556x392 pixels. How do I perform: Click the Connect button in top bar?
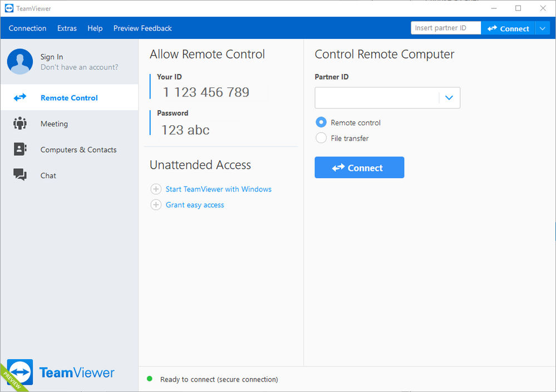pos(508,28)
